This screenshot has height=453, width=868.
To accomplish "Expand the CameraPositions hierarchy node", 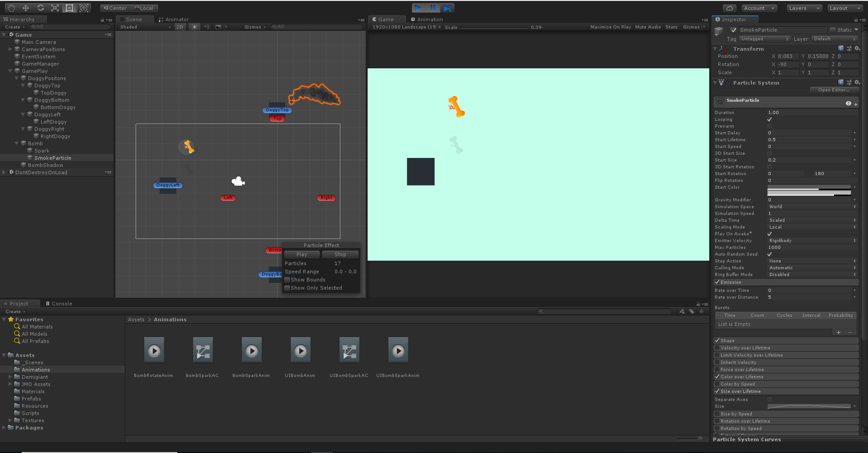I will 10,49.
